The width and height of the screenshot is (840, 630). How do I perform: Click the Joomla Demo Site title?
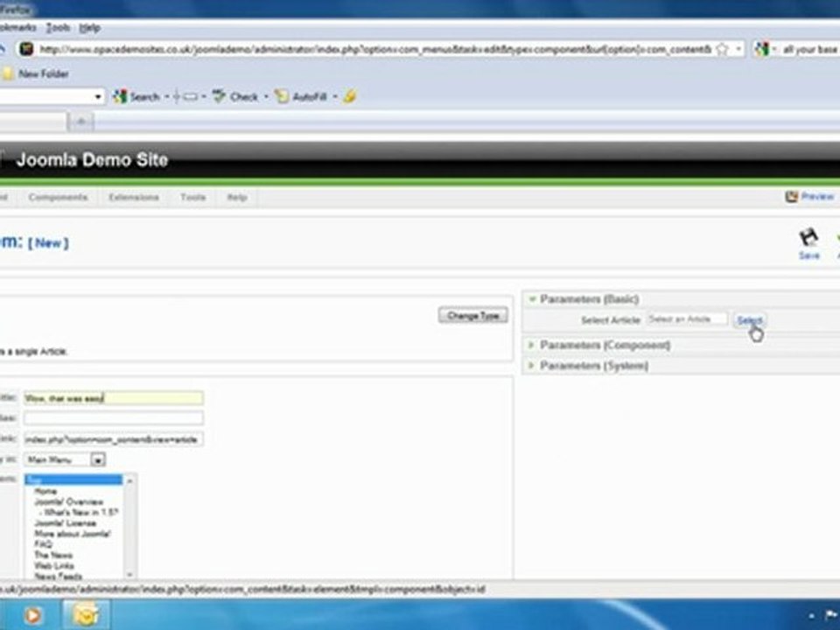[x=92, y=159]
